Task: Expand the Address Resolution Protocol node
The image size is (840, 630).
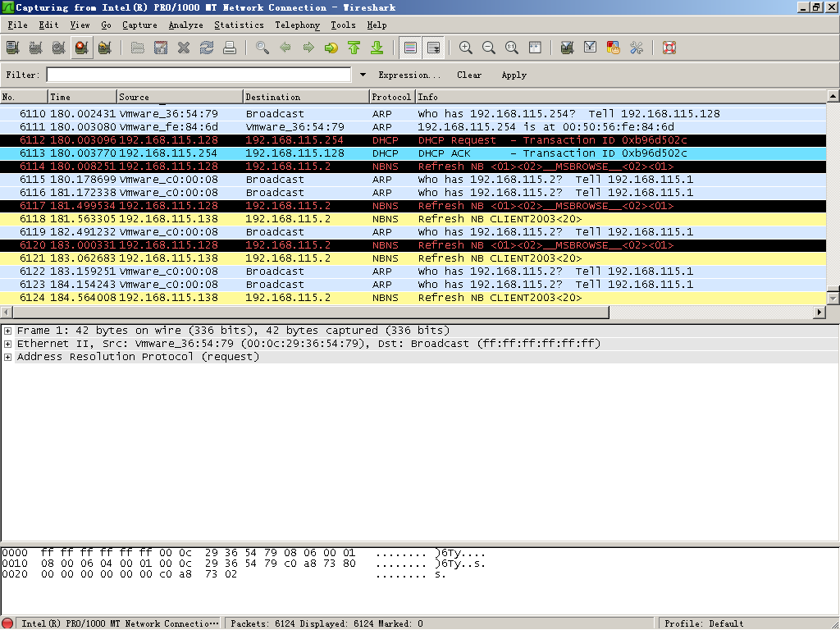Action: [x=7, y=358]
